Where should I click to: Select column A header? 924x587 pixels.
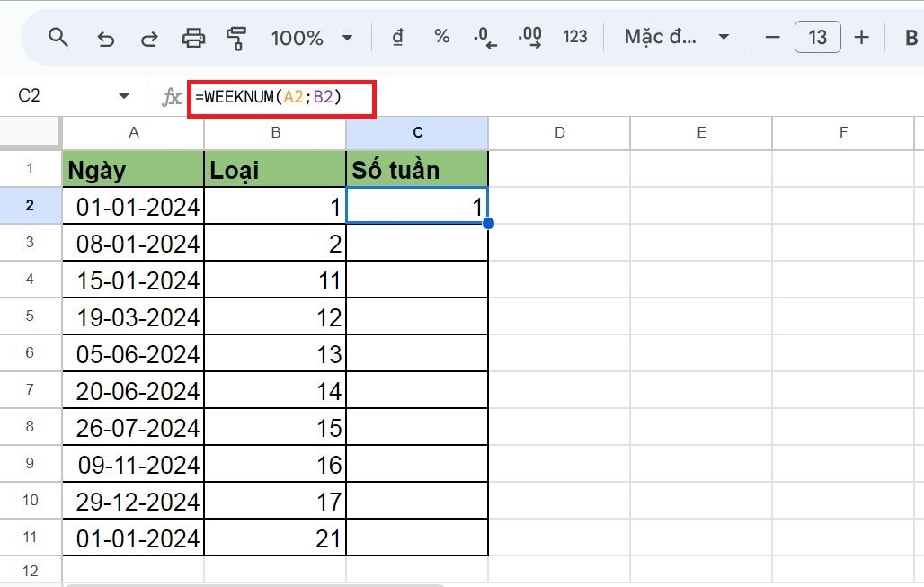point(133,133)
